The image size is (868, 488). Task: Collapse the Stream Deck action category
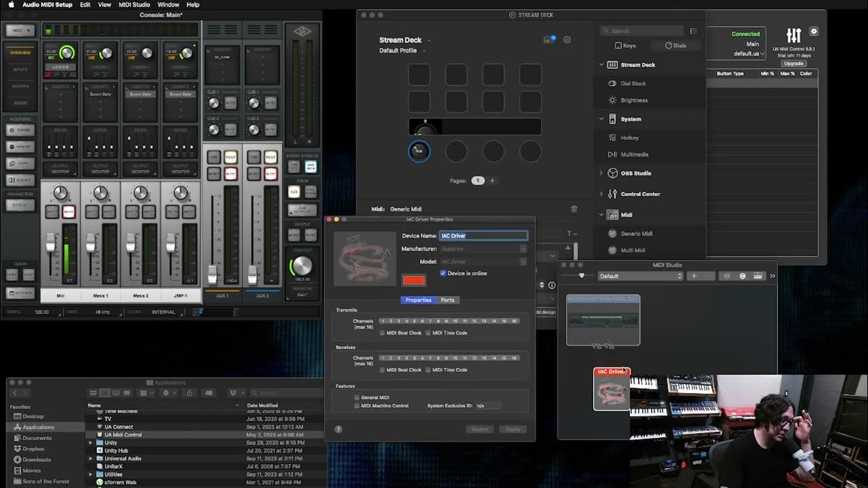click(x=601, y=65)
